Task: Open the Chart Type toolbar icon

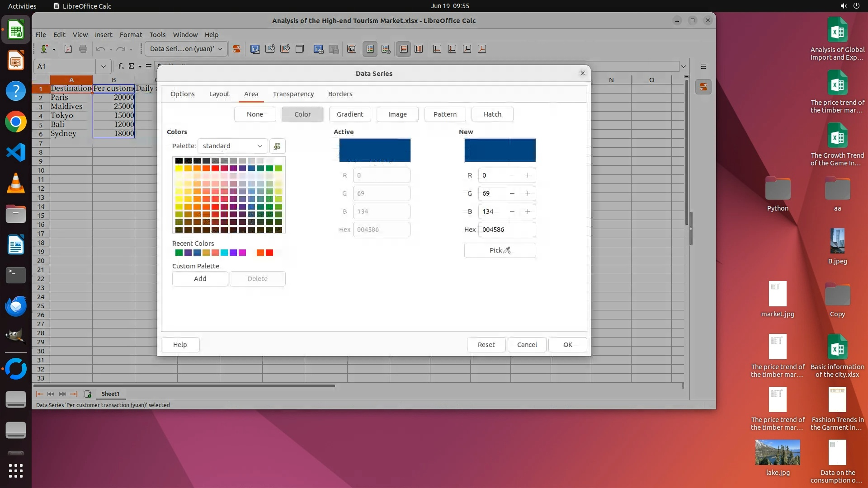Action: click(255, 49)
